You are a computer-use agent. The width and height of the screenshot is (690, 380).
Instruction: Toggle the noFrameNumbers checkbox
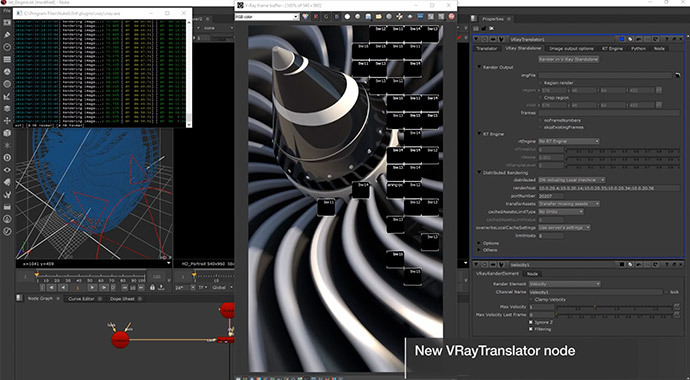pyautogui.click(x=540, y=120)
